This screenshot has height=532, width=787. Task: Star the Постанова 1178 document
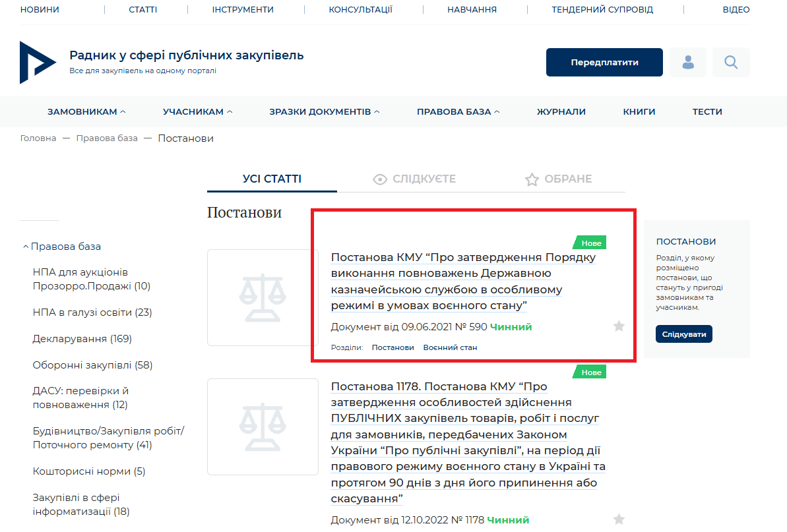619,519
